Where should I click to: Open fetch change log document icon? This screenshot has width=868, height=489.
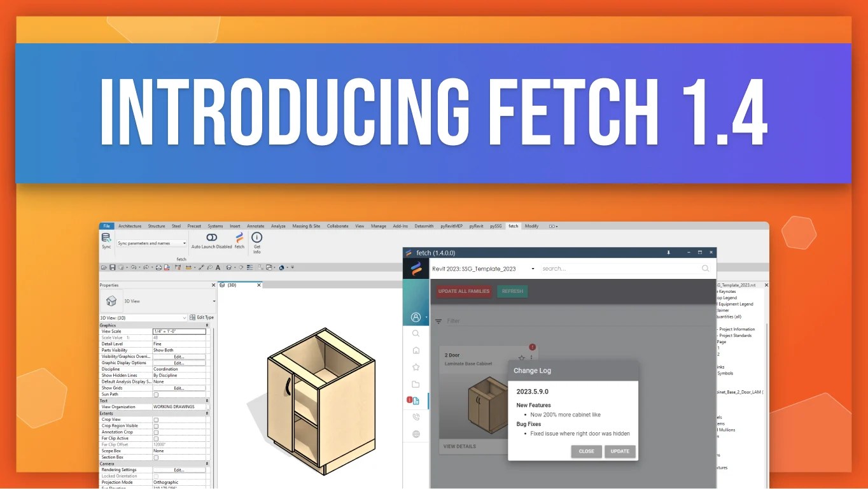pos(416,400)
